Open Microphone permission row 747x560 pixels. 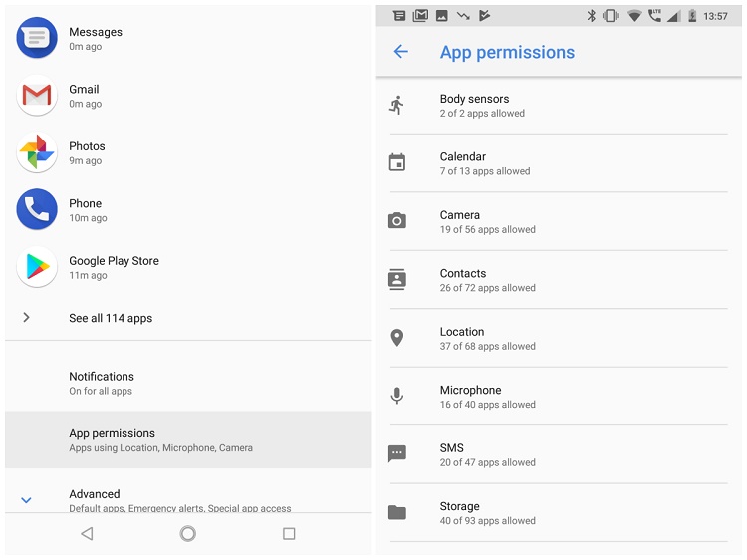[559, 396]
